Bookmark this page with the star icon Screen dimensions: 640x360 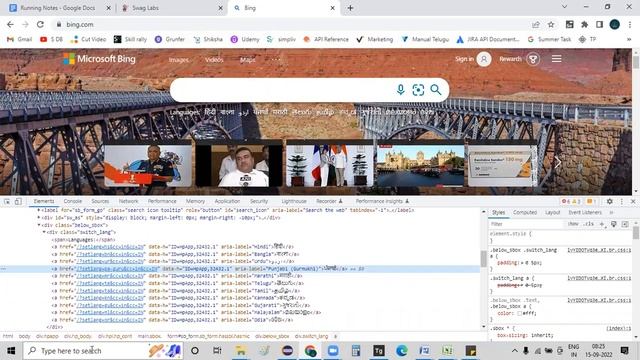[551, 24]
